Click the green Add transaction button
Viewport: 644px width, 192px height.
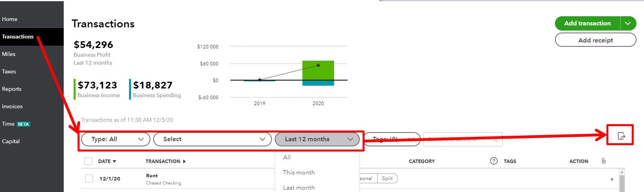pos(587,23)
